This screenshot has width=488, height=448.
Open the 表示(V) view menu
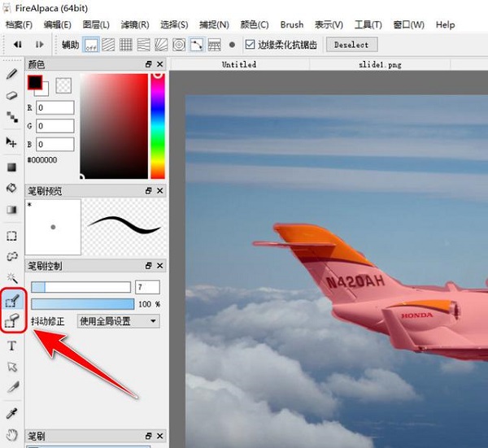pyautogui.click(x=329, y=24)
